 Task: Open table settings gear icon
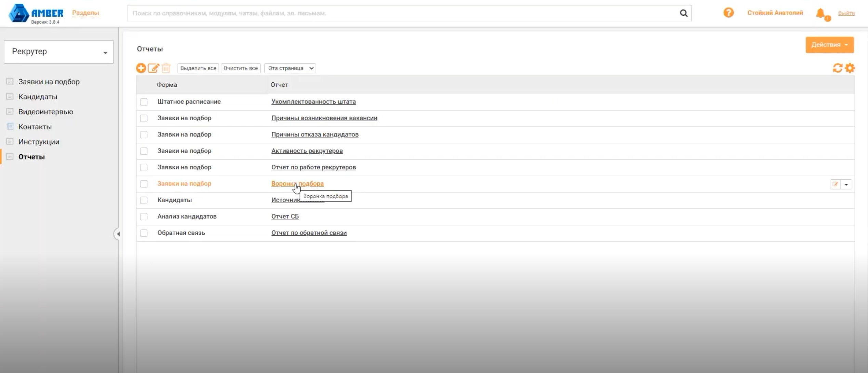850,68
